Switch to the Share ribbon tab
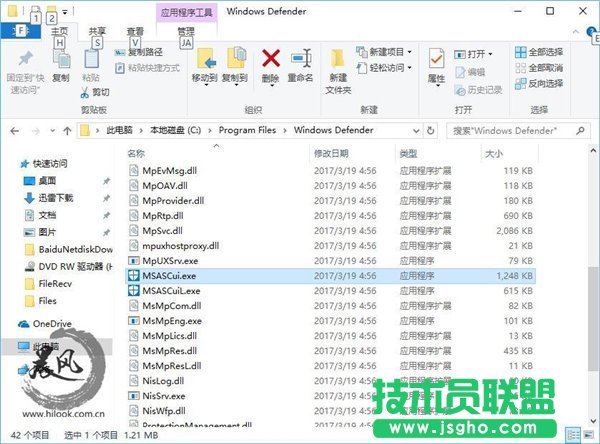Viewport: 600px width, 444px height. click(x=97, y=31)
